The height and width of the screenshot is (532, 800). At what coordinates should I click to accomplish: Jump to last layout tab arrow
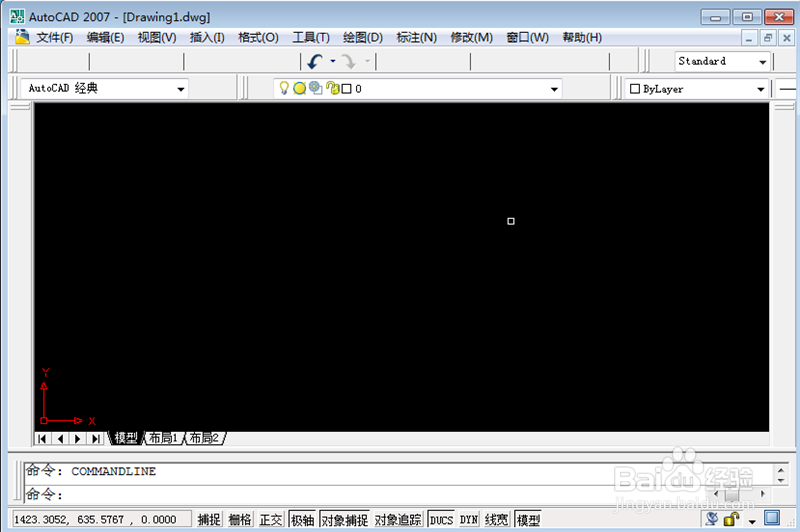click(95, 439)
